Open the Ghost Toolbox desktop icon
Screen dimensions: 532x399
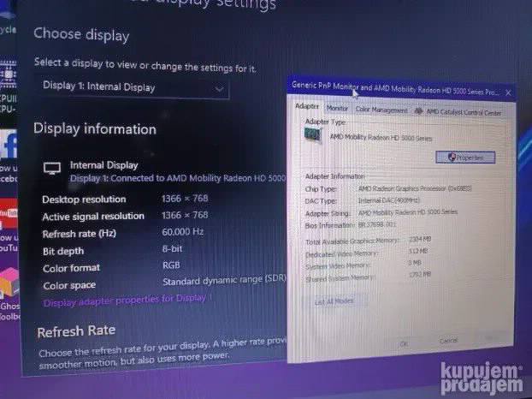pyautogui.click(x=9, y=282)
